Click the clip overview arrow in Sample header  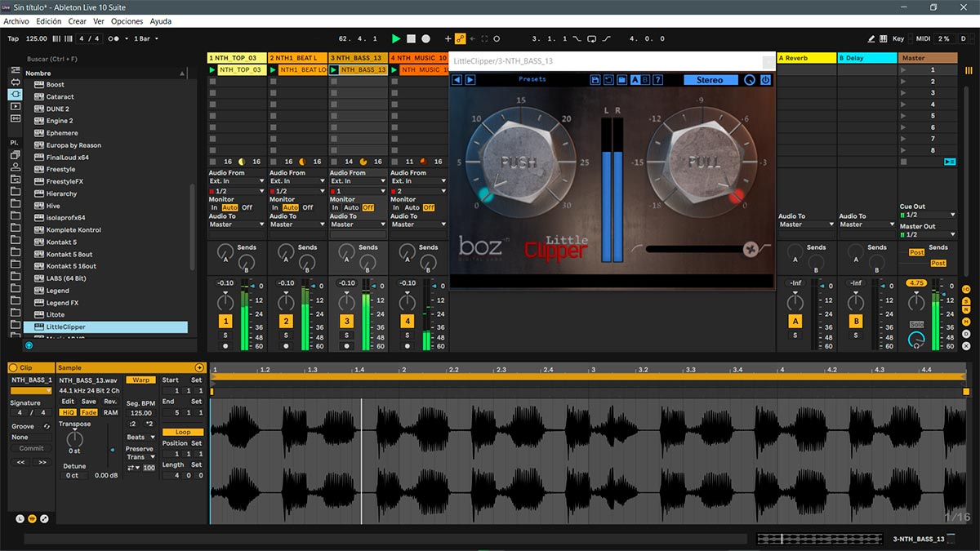pos(199,367)
